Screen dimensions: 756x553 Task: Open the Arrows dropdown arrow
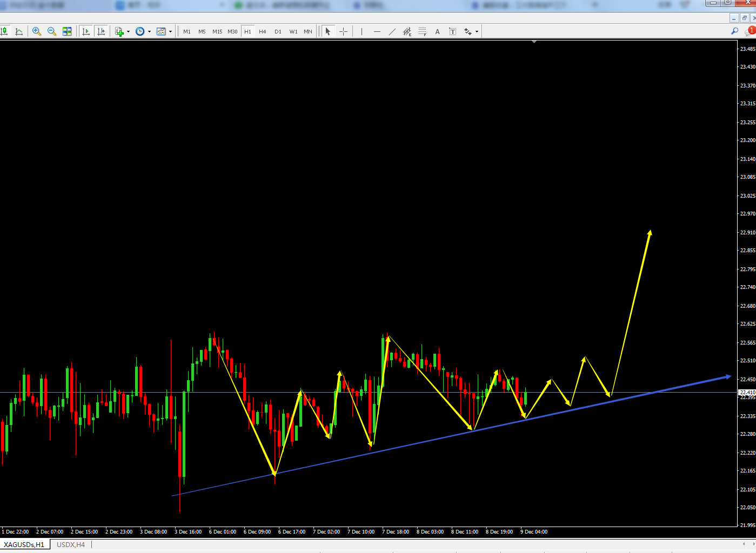477,31
